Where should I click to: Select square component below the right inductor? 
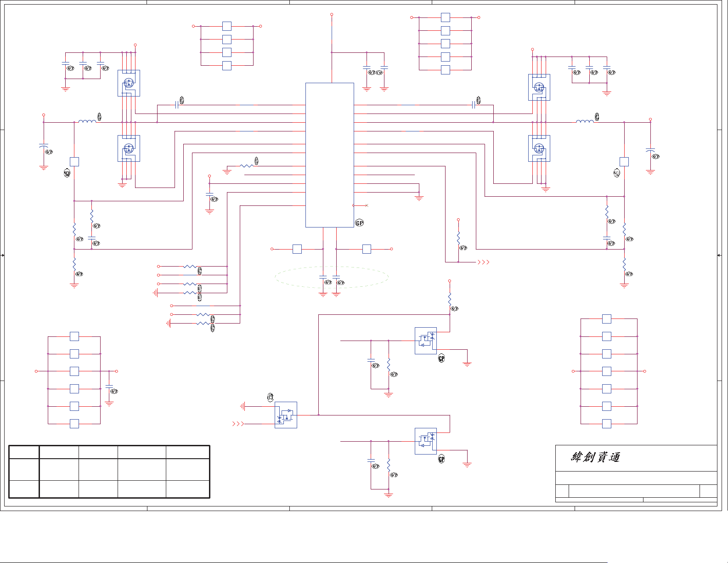[624, 161]
